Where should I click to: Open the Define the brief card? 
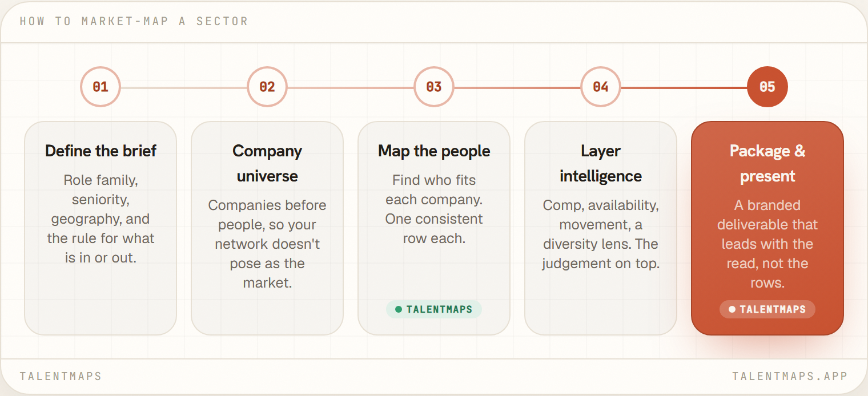click(101, 228)
